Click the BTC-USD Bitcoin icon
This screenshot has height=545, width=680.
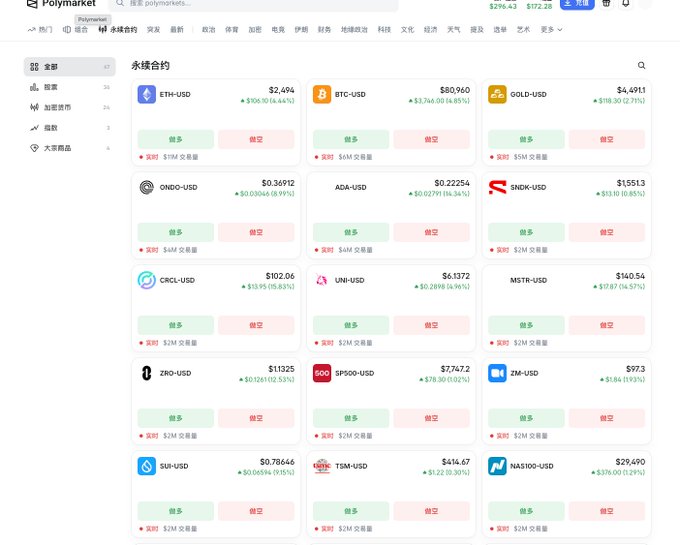[x=322, y=94]
